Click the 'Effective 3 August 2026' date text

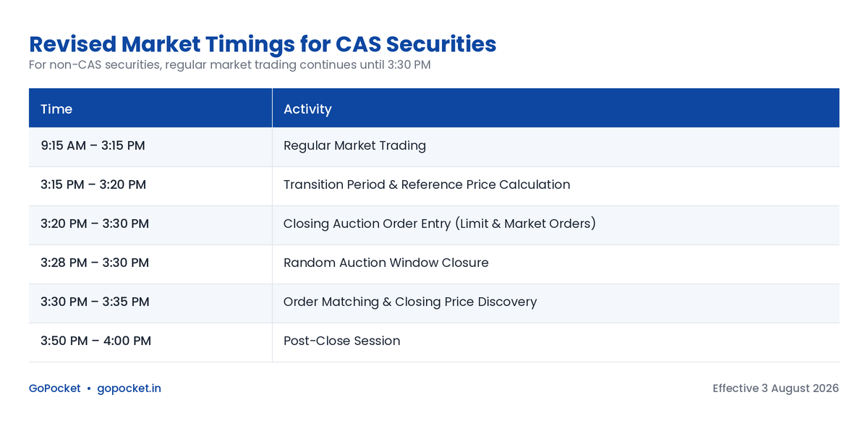775,388
